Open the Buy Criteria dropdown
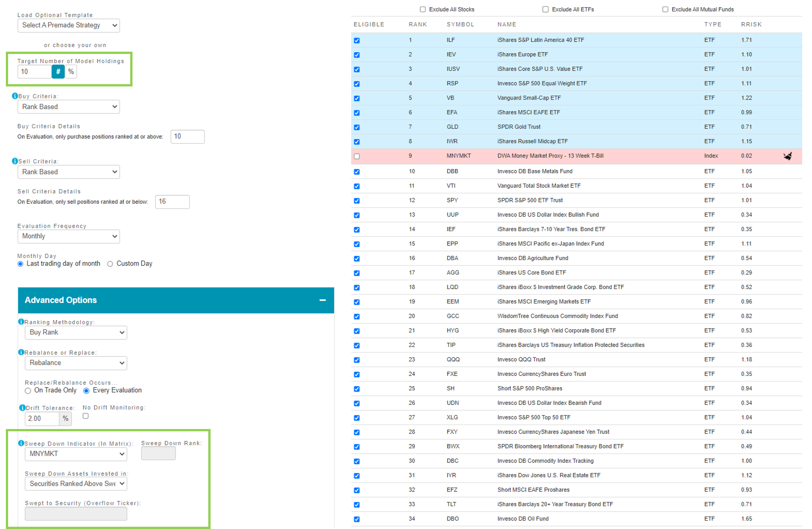 click(69, 107)
